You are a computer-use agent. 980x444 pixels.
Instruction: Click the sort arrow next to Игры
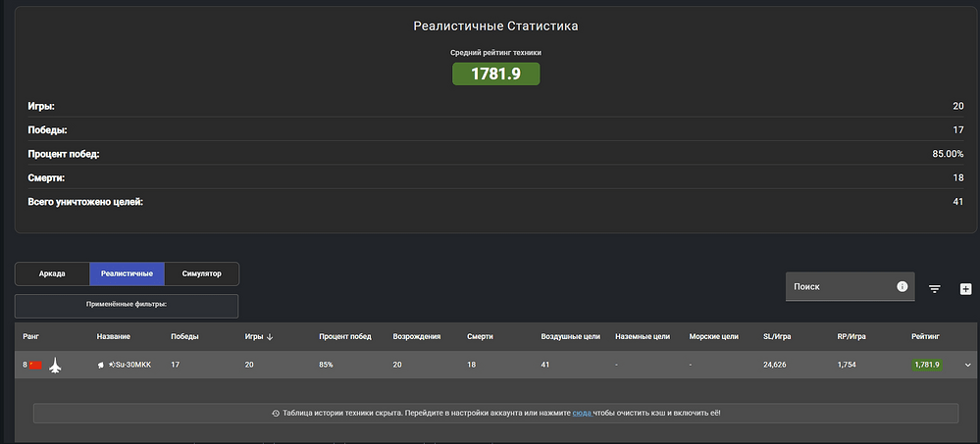[270, 336]
